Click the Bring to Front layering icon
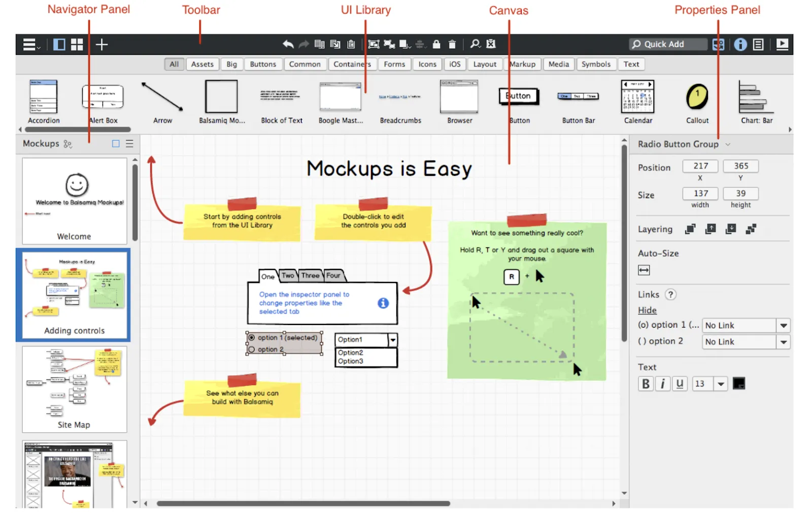This screenshot has width=812, height=514. (x=690, y=229)
